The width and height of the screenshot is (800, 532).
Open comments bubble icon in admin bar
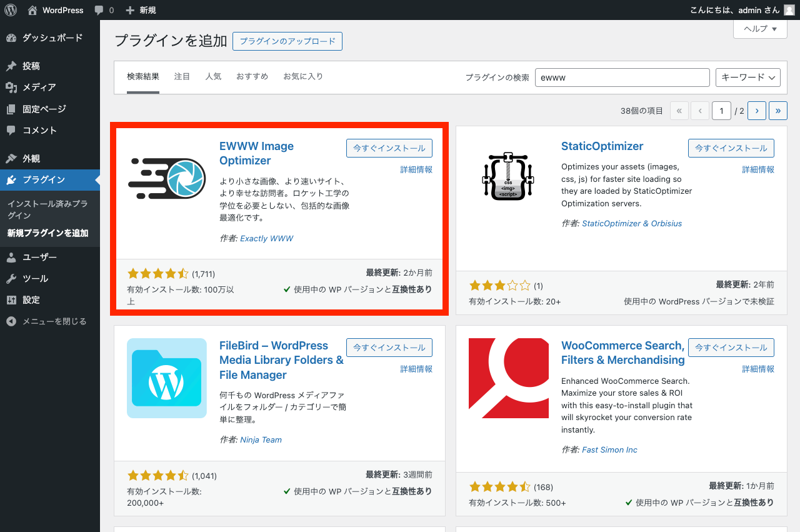pos(99,10)
